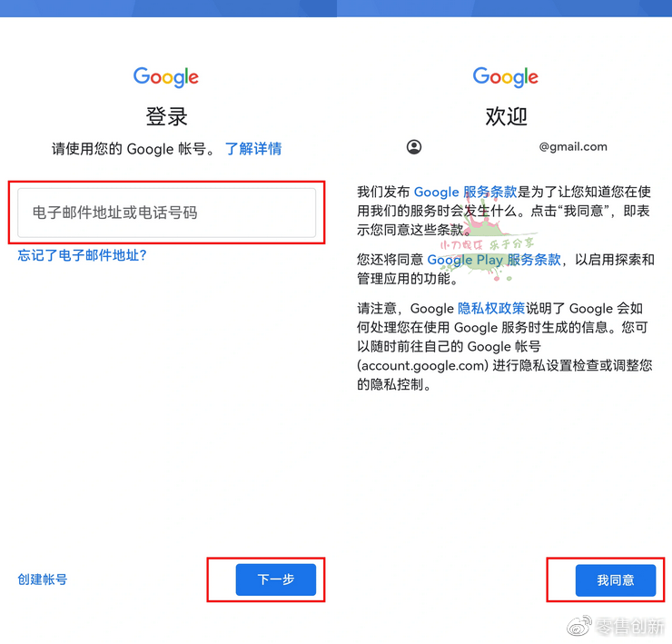Tap the 下一步 button
The width and height of the screenshot is (672, 644).
(x=275, y=580)
